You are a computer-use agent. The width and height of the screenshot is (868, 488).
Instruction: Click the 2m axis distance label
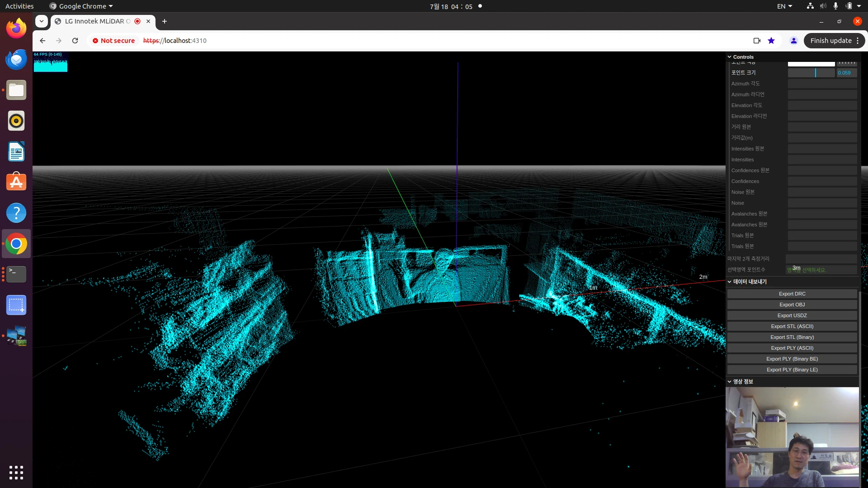coord(703,277)
